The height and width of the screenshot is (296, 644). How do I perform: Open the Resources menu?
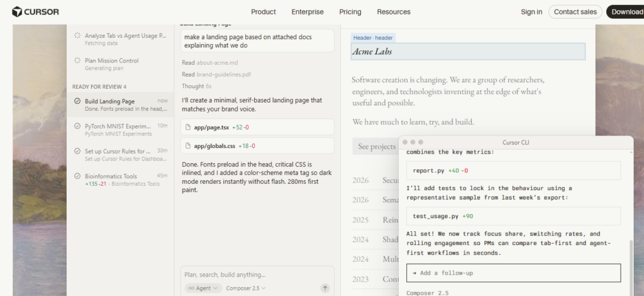point(394,12)
